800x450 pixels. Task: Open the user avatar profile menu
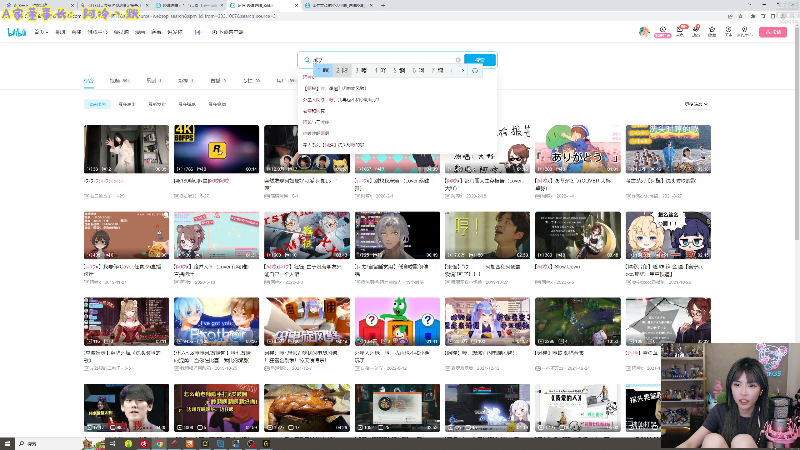click(644, 32)
